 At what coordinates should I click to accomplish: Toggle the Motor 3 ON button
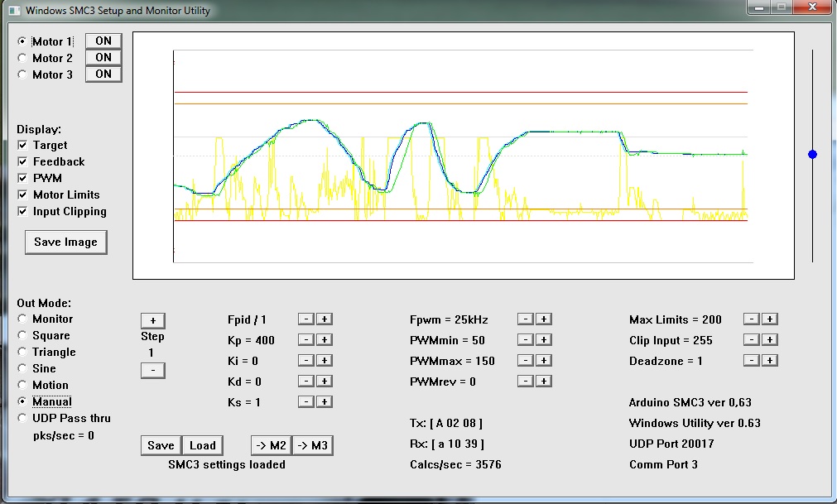(103, 74)
